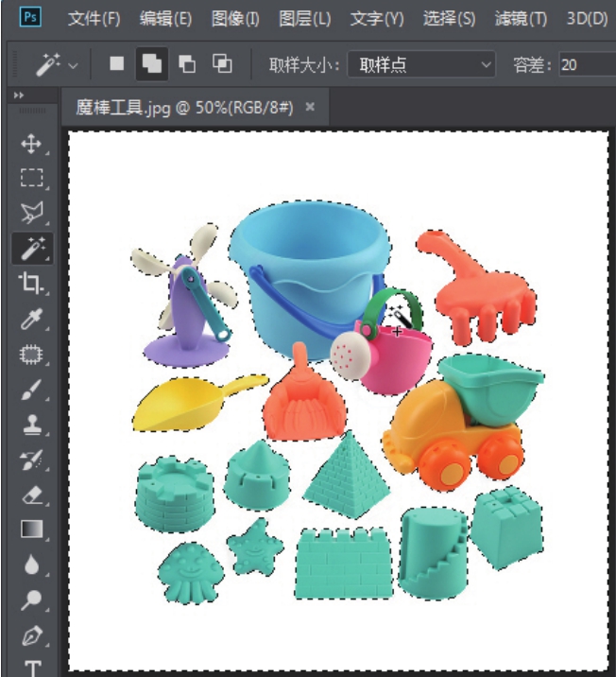616x677 pixels.
Task: Select the Gradient tool
Action: 31,529
